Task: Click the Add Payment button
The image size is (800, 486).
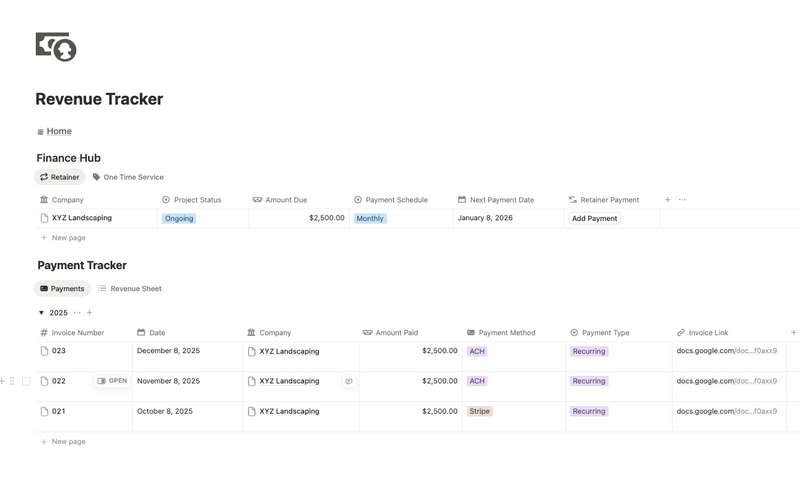Action: click(x=594, y=218)
